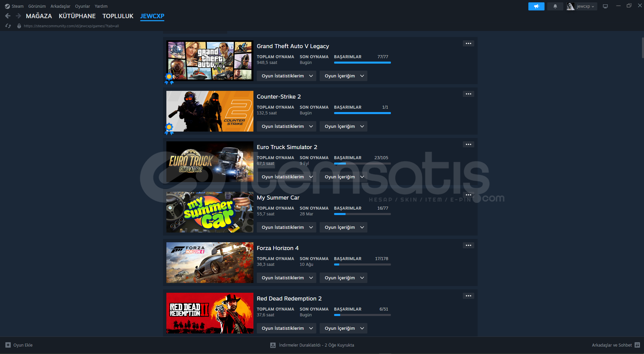Click the jewcxp profile avatar
Viewport: 644px width, 354px height.
[x=570, y=6]
